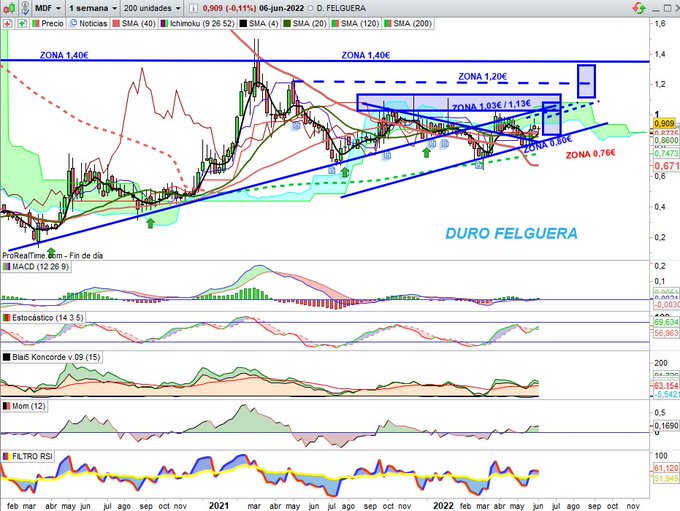Open the '200 unidades' dropdown

151,8
